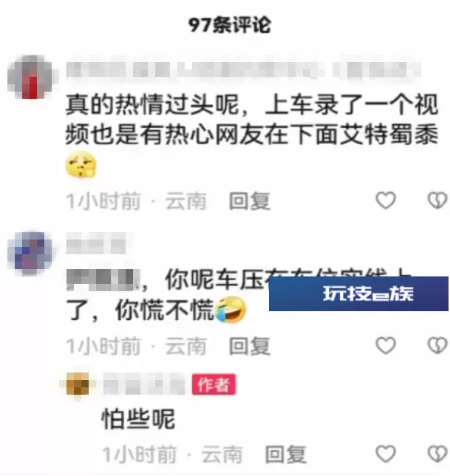Tap the 玩技e族 watermark banner
Viewport: 450px width, 476px height.
point(358,294)
